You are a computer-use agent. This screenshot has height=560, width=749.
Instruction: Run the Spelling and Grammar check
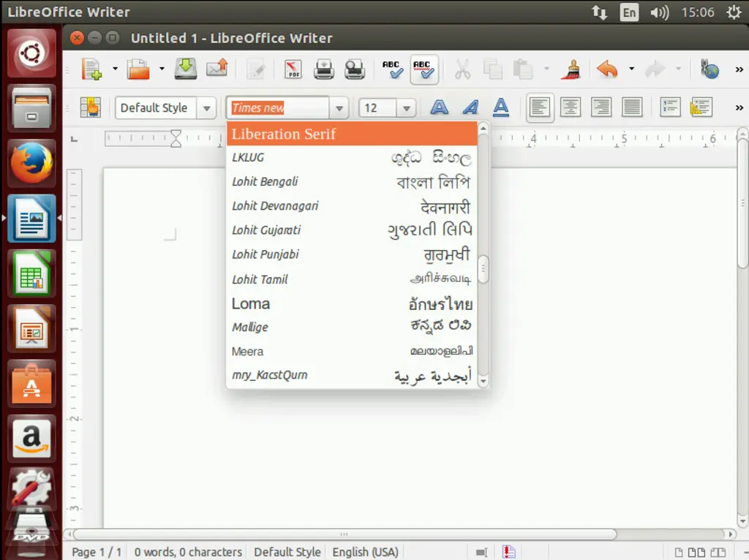[393, 69]
